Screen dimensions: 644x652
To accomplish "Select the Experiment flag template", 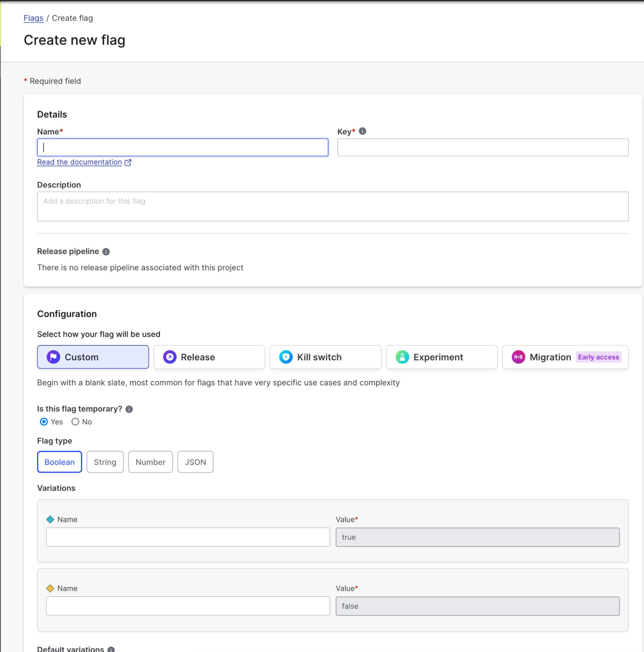I will [441, 357].
